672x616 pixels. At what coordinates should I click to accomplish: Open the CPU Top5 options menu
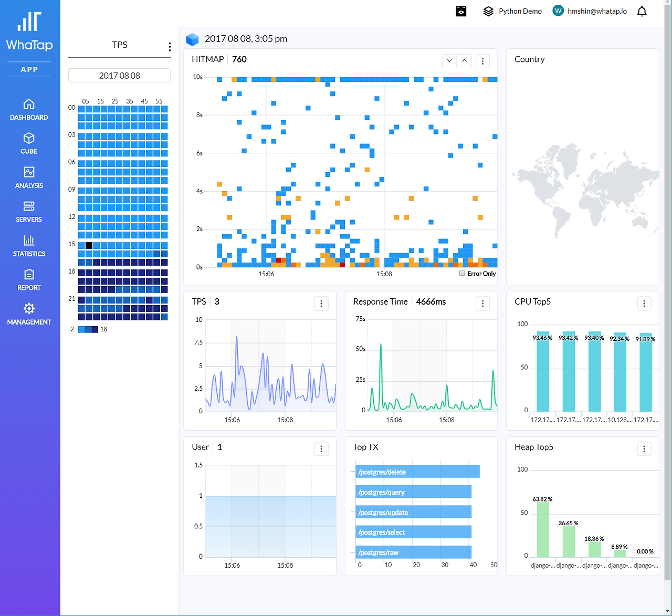pos(644,304)
